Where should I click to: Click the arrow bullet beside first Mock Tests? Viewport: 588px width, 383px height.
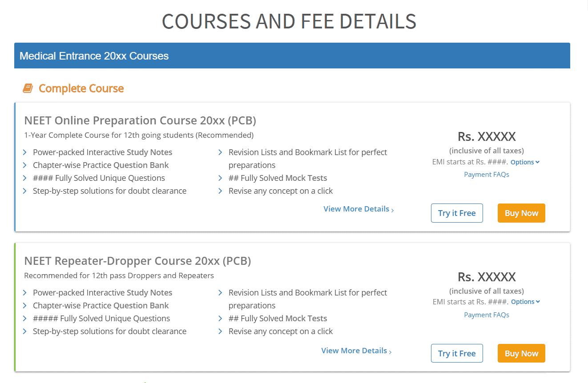click(x=221, y=178)
